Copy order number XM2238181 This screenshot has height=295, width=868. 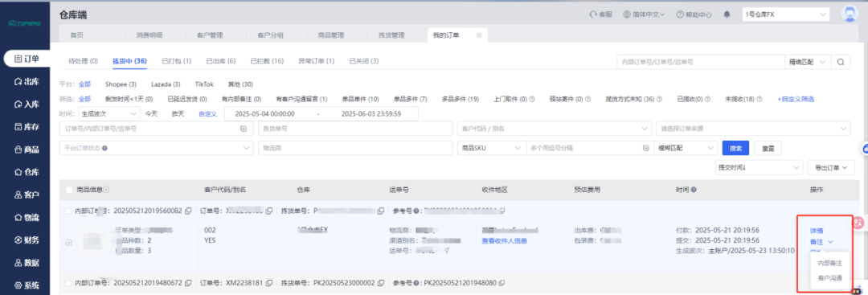pos(269,283)
